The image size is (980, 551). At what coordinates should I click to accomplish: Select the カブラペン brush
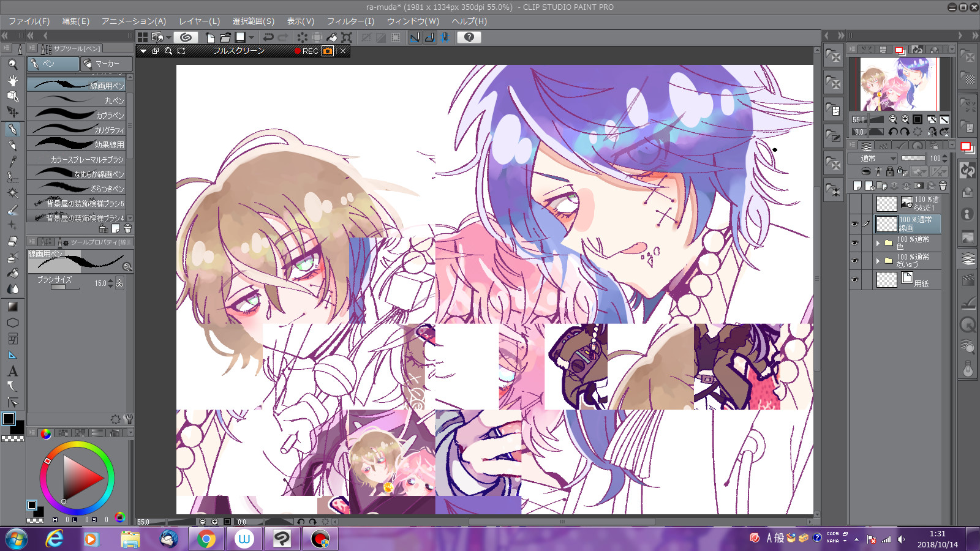point(77,115)
